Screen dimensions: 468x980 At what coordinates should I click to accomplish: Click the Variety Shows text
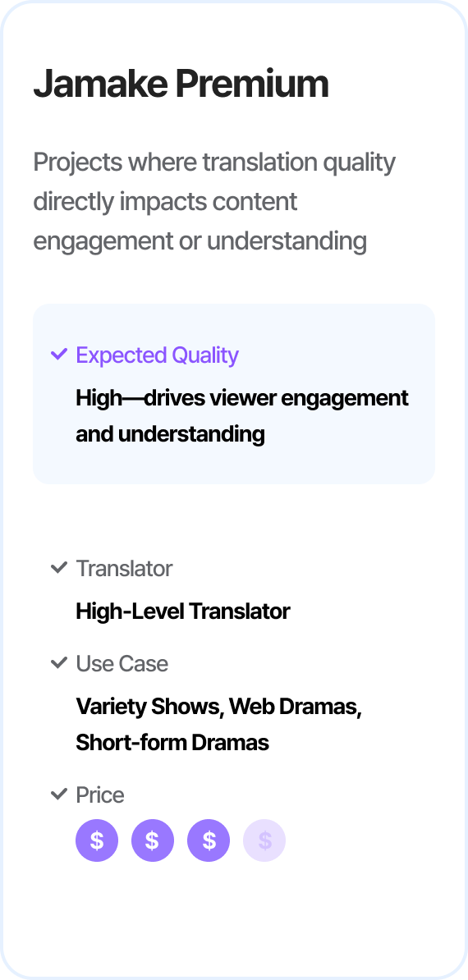tap(149, 707)
